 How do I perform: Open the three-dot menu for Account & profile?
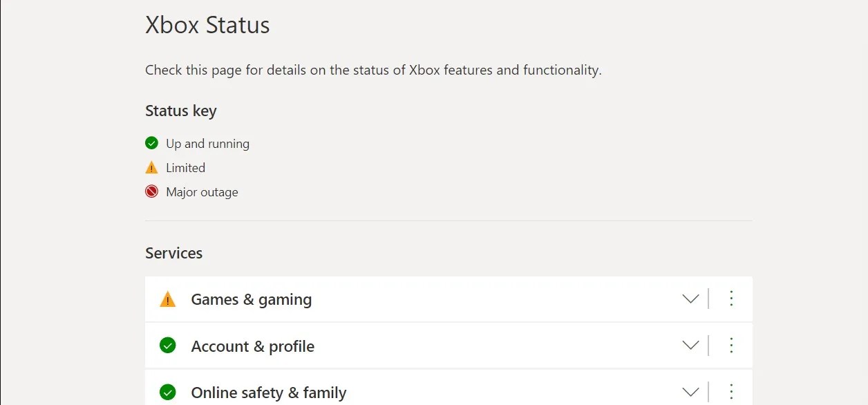click(x=731, y=345)
